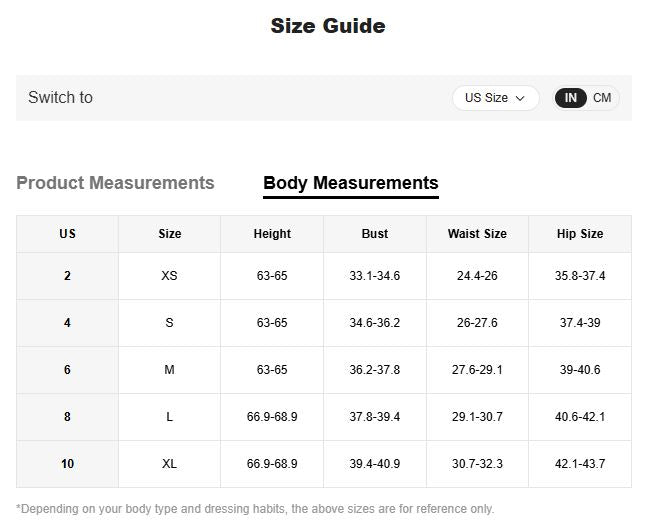
Task: Click the Hip Size column header
Action: coord(580,234)
